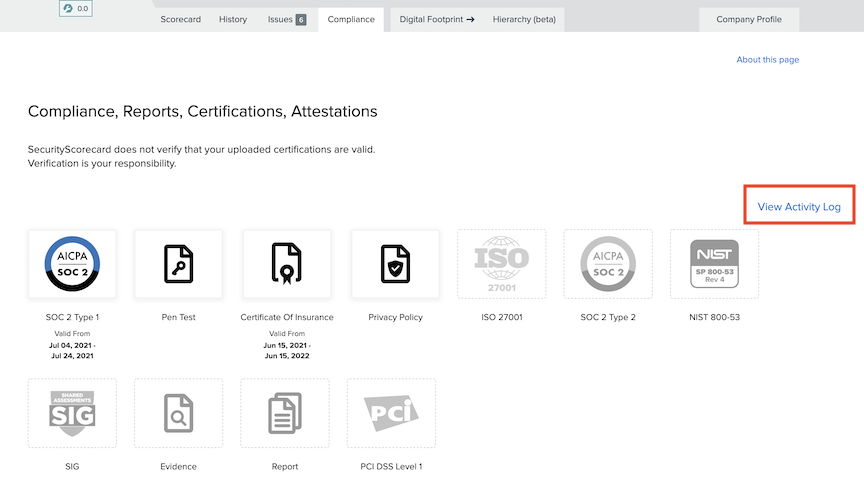Select the Compliance tab
This screenshot has height=491, width=864.
click(351, 19)
